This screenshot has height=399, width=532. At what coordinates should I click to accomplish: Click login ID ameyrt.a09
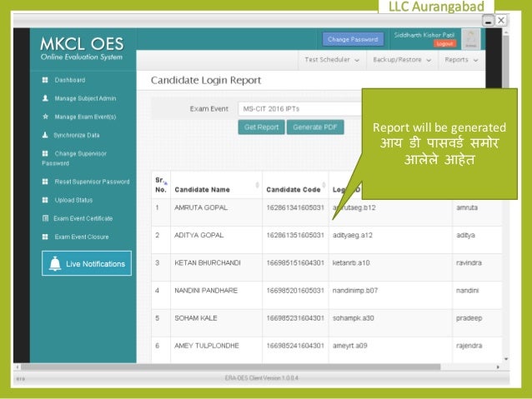pyautogui.click(x=350, y=346)
